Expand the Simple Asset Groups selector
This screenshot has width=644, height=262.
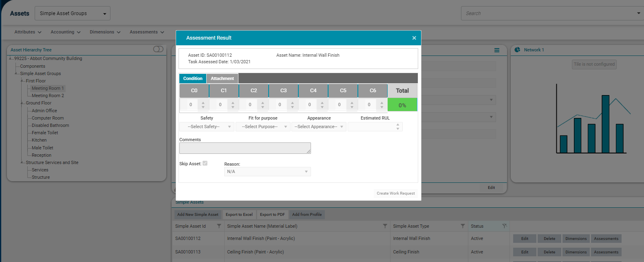click(x=73, y=13)
